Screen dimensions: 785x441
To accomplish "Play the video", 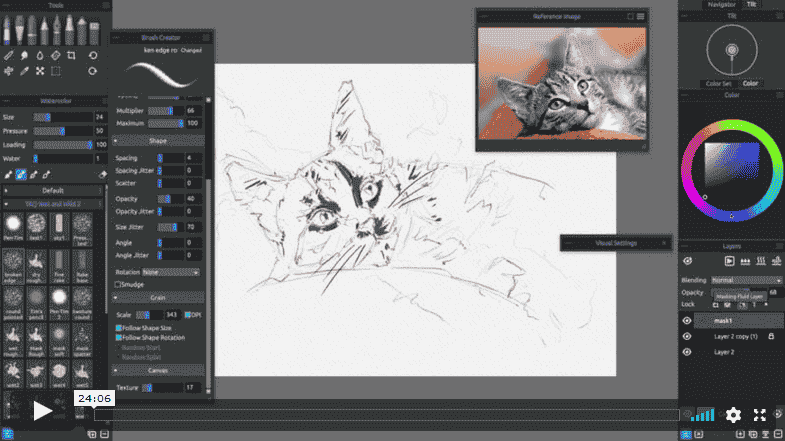I will coord(42,411).
